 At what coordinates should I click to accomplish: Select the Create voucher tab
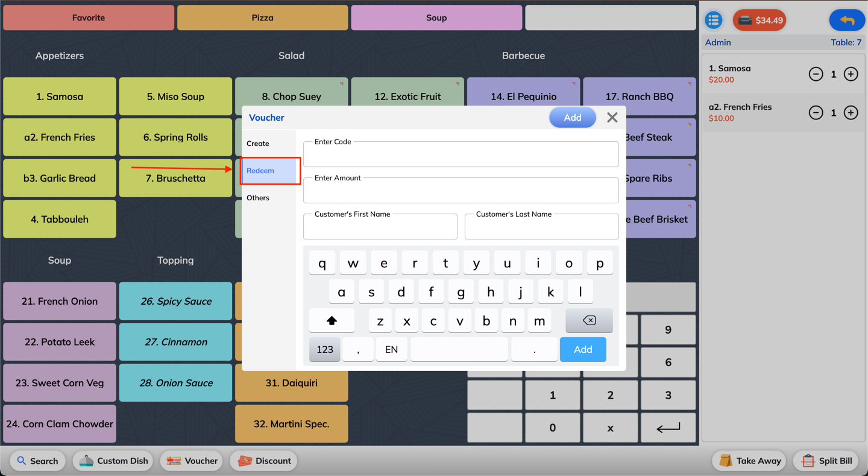point(269,144)
